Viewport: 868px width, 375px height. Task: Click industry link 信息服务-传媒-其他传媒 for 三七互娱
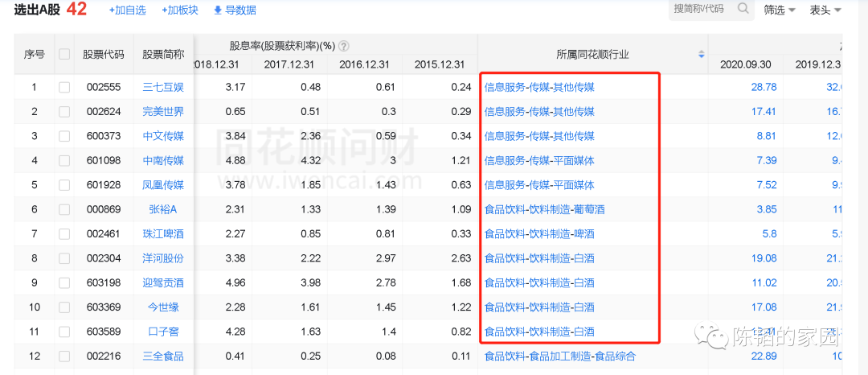click(539, 87)
